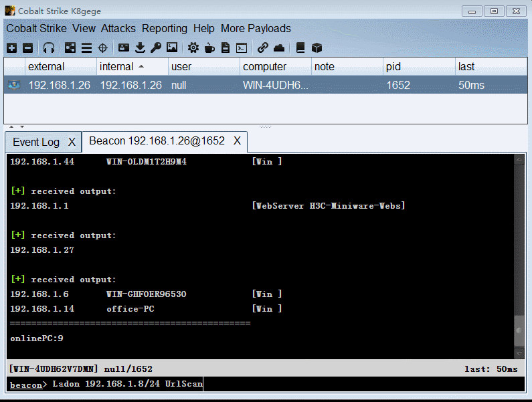Image resolution: width=532 pixels, height=402 pixels.
Task: Sort sessions by internal column header
Action: pos(132,66)
